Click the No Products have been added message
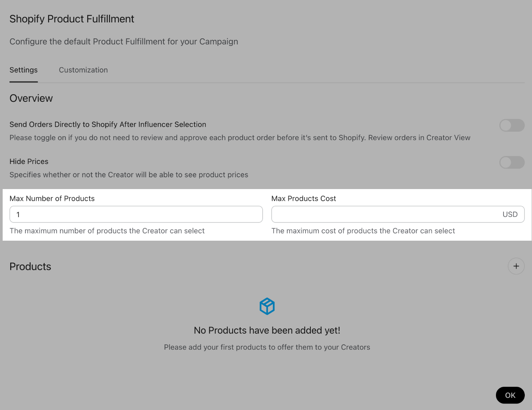 267,330
